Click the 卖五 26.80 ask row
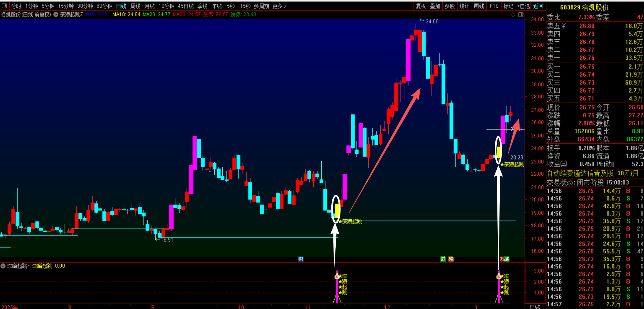The height and width of the screenshot is (309, 644). (595, 26)
